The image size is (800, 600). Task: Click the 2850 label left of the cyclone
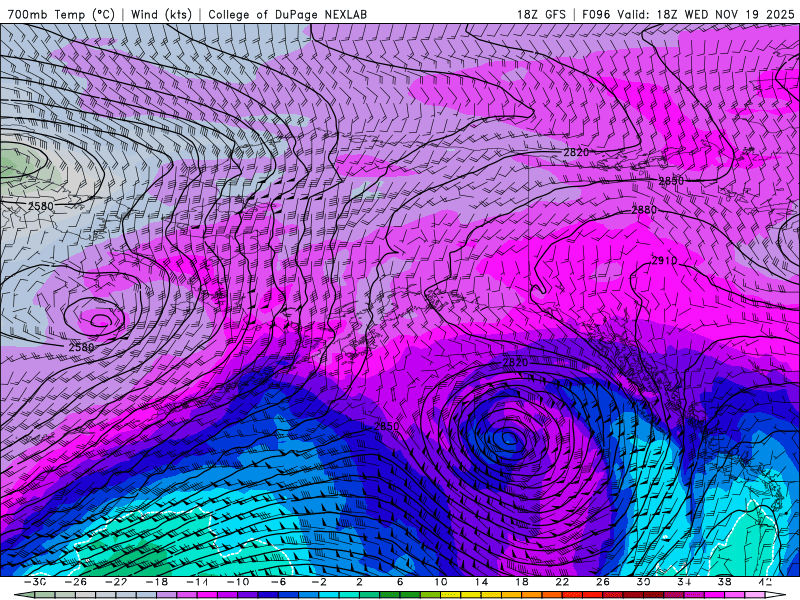click(387, 426)
